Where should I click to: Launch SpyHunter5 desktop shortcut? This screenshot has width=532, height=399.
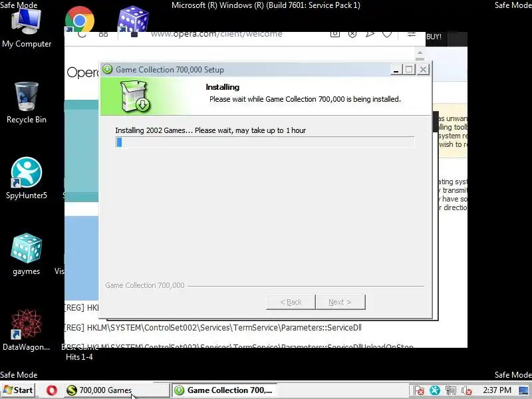tap(27, 179)
